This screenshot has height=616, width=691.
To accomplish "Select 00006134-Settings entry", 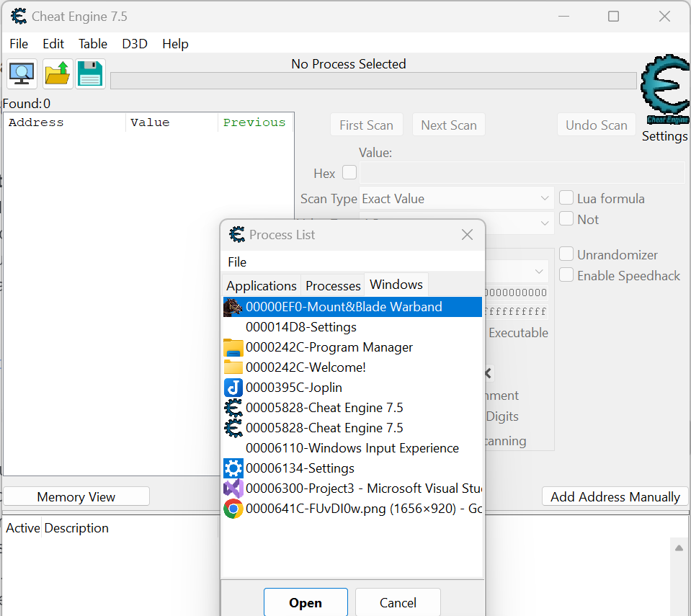I will pyautogui.click(x=352, y=468).
